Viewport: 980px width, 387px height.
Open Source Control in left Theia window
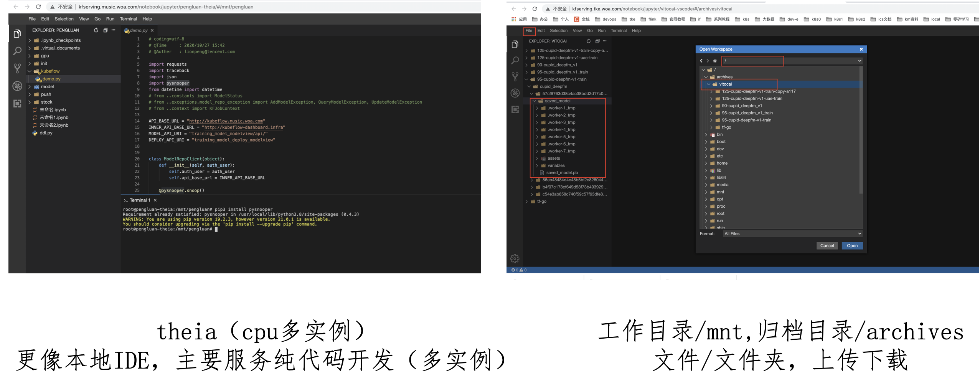[x=17, y=68]
